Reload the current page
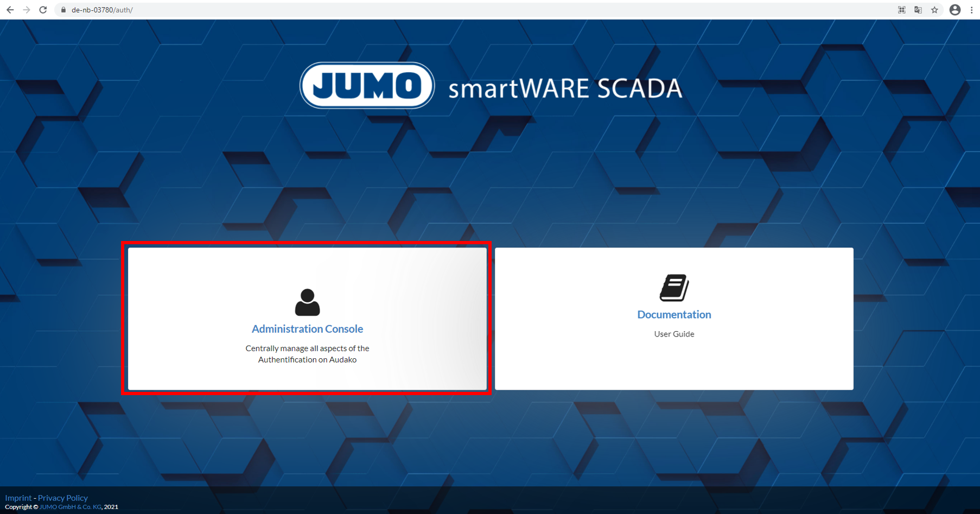Viewport: 980px width, 514px height. coord(43,10)
